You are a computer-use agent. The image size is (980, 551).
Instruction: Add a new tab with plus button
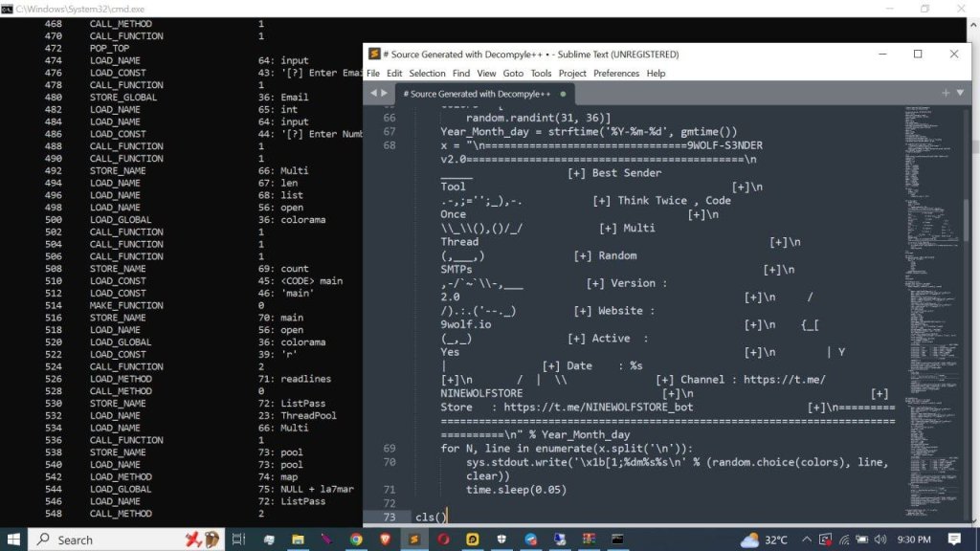click(946, 93)
